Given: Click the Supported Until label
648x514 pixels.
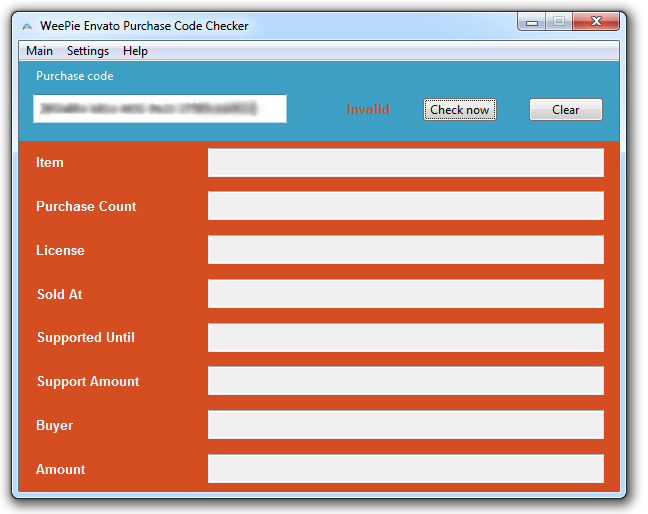Looking at the screenshot, I should click(x=86, y=338).
